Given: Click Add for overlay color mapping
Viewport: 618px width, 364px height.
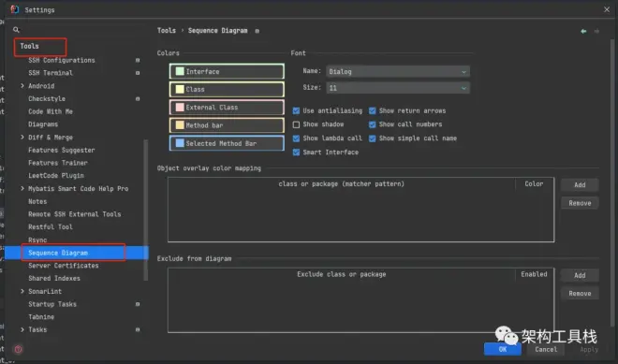Looking at the screenshot, I should (x=580, y=184).
